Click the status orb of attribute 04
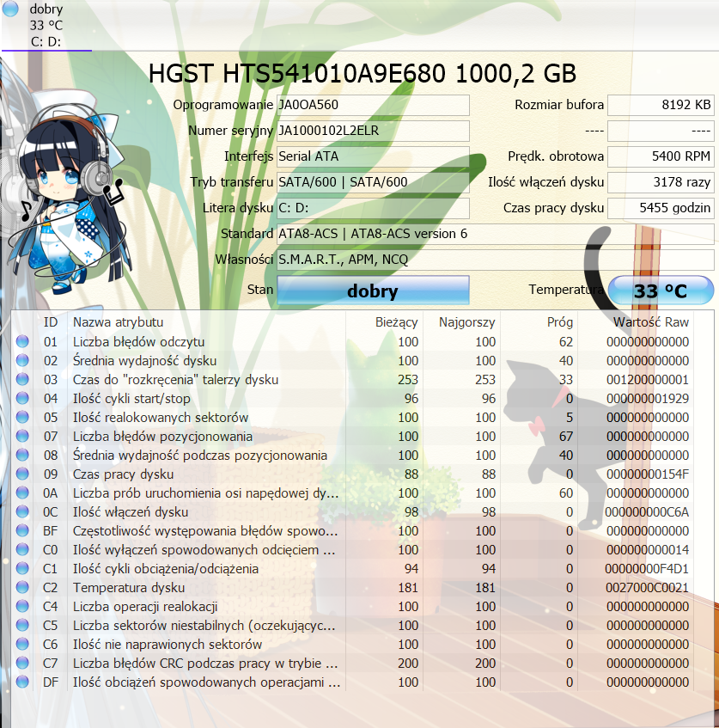Viewport: 719px width, 728px height. (22, 398)
